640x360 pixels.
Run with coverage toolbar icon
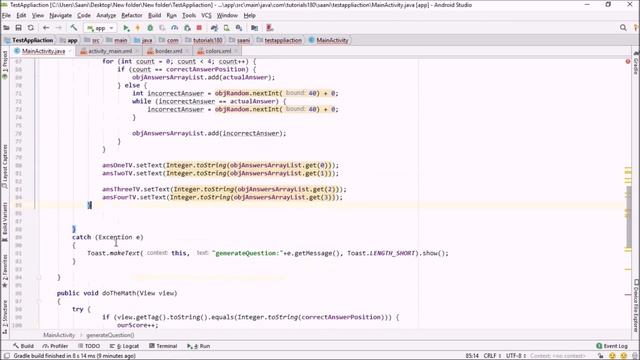coord(162,28)
